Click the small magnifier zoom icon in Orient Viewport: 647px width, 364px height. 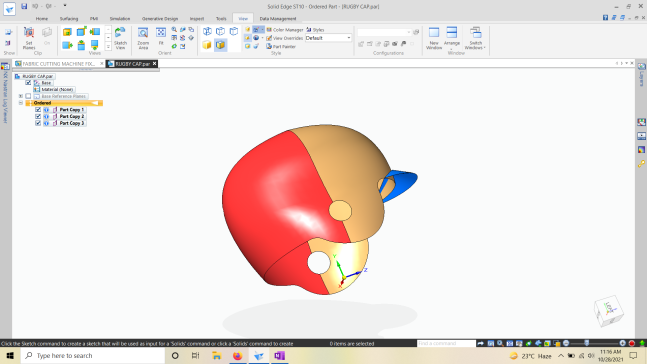tap(174, 30)
